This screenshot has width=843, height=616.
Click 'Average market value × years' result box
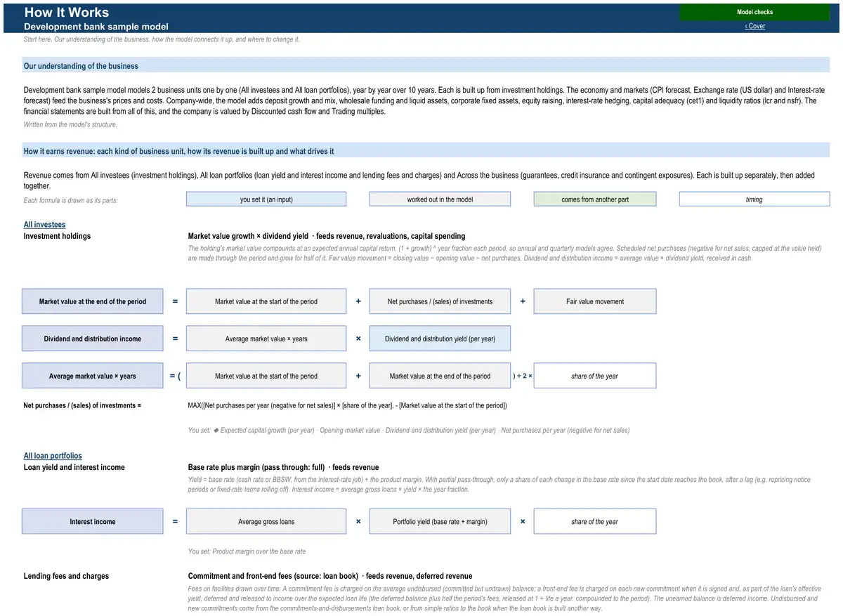pyautogui.click(x=93, y=376)
